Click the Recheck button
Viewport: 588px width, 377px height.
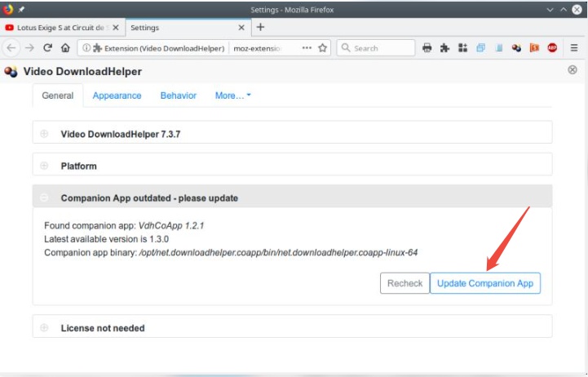click(405, 283)
